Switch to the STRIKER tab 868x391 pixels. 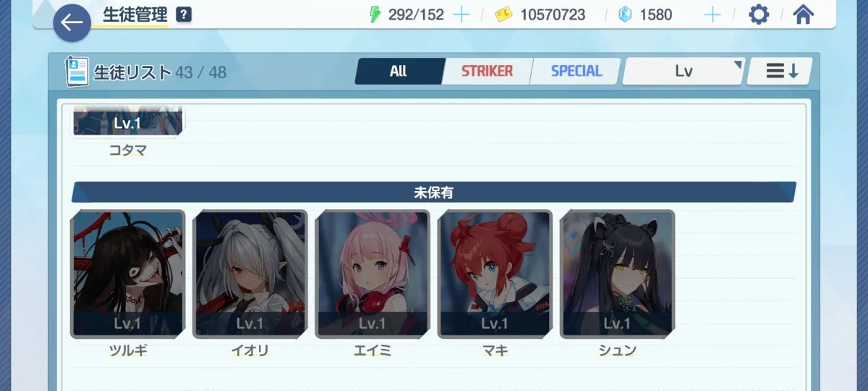coord(487,71)
